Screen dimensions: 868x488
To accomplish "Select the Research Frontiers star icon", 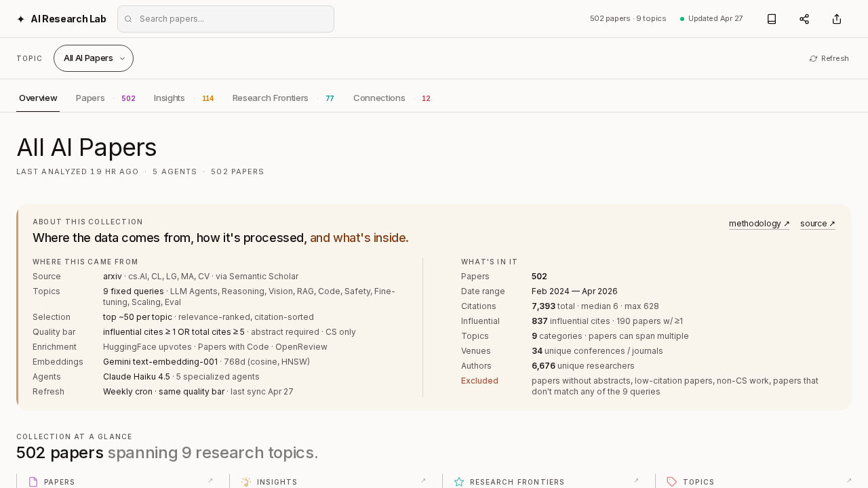I will [x=458, y=481].
